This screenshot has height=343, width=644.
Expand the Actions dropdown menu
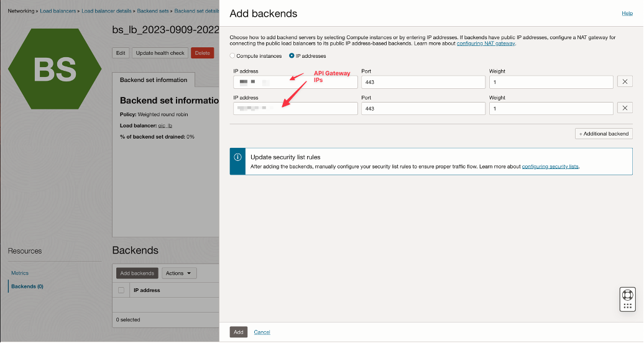click(x=179, y=273)
